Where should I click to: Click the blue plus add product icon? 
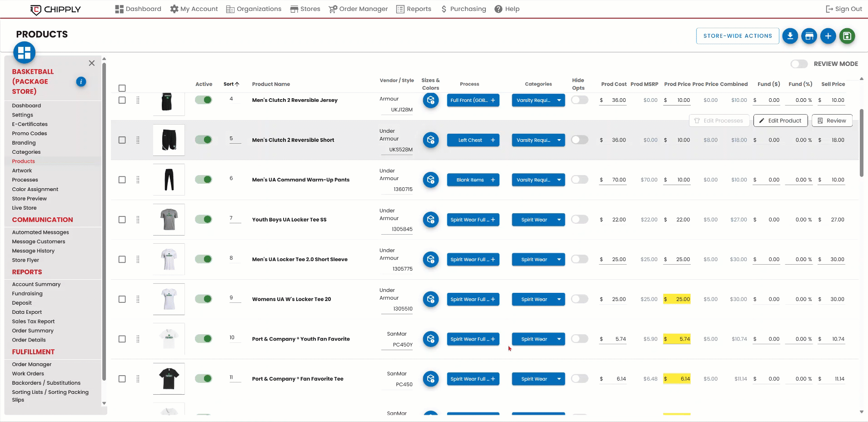[828, 36]
